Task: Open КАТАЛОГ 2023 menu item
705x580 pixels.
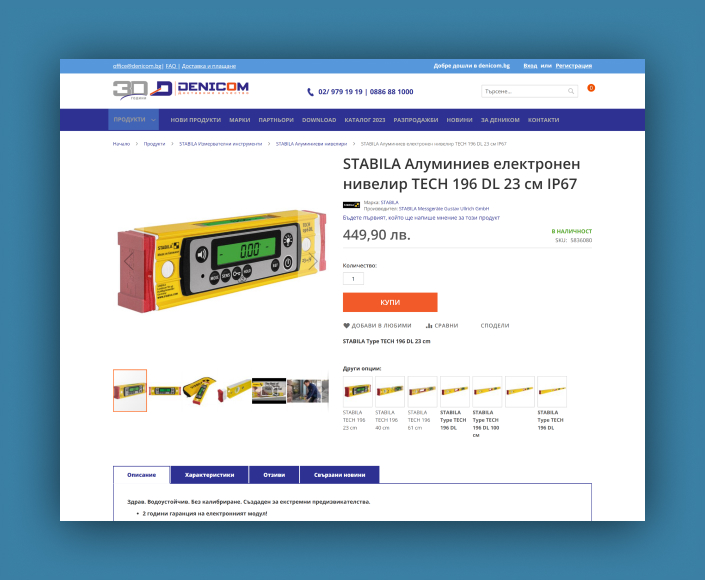Action: 365,120
